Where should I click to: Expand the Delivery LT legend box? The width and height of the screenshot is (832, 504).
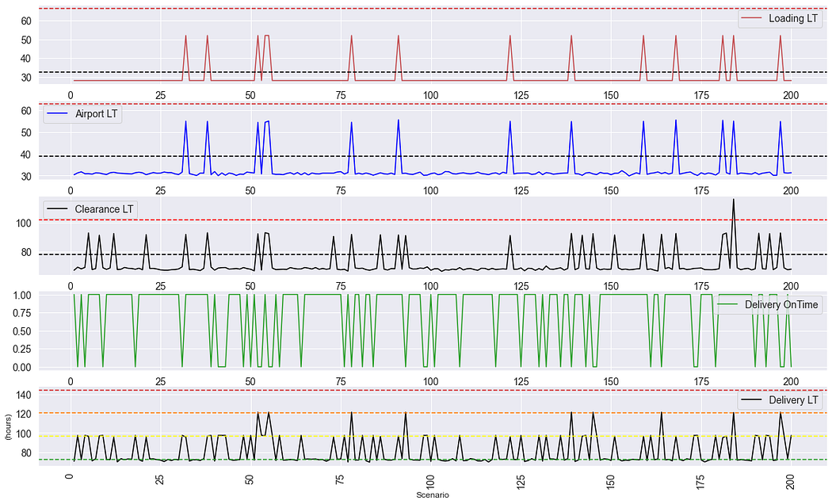click(x=780, y=400)
